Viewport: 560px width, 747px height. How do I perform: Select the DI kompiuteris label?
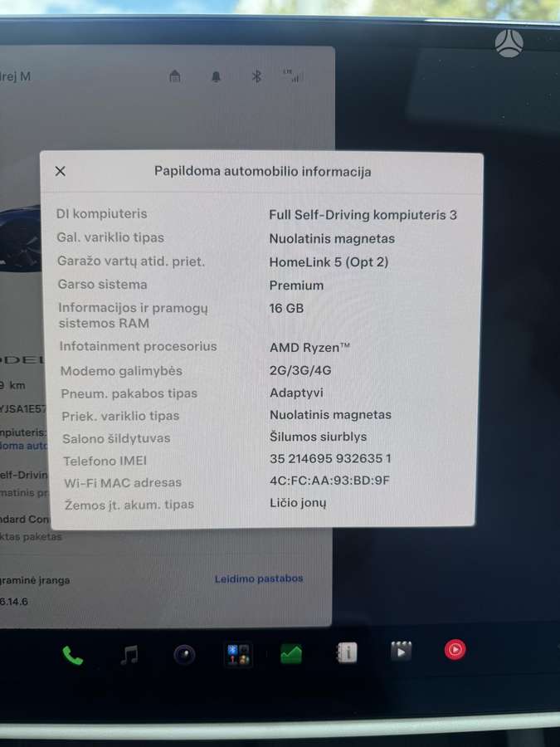tap(101, 214)
